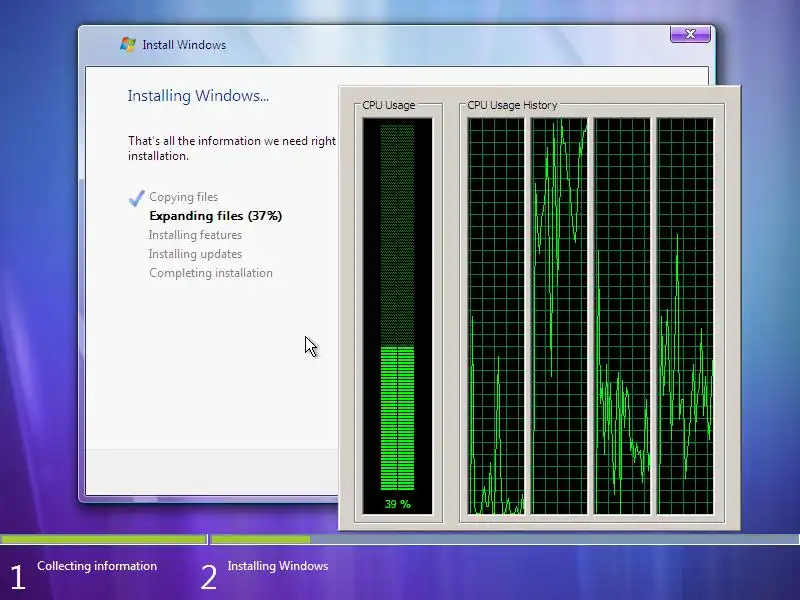Click the Collecting information progress bar segment
The image size is (800, 600).
tap(103, 539)
